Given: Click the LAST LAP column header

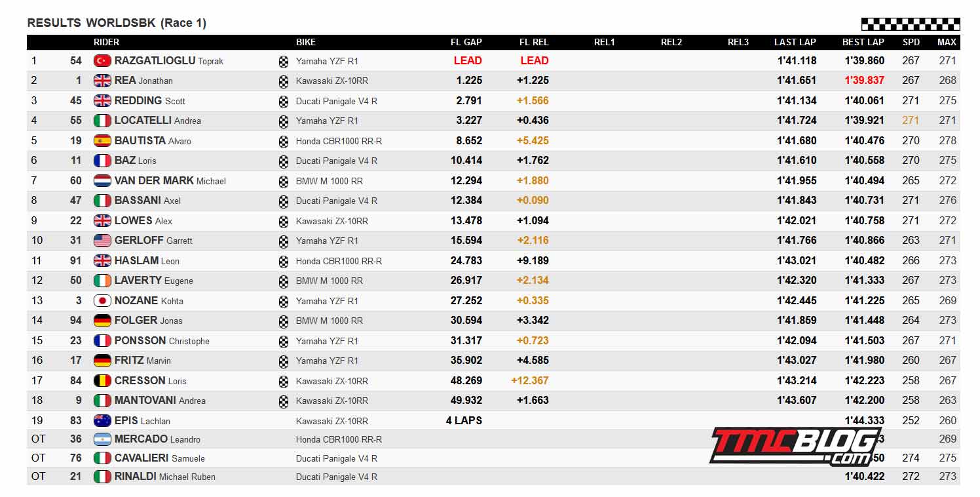Looking at the screenshot, I should tap(795, 42).
